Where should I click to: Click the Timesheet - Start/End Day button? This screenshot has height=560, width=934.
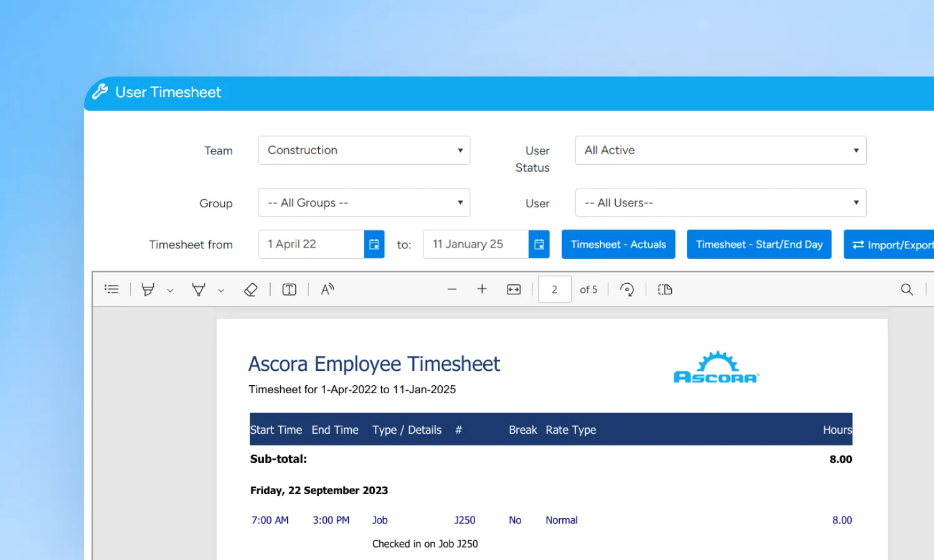[759, 245]
